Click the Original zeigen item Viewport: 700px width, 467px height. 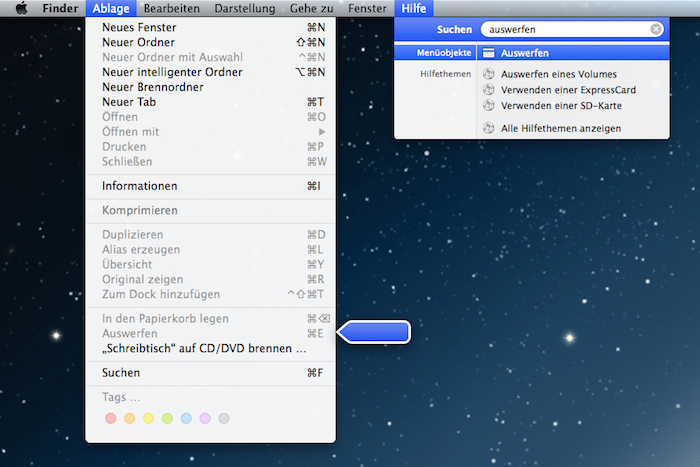pyautogui.click(x=210, y=279)
